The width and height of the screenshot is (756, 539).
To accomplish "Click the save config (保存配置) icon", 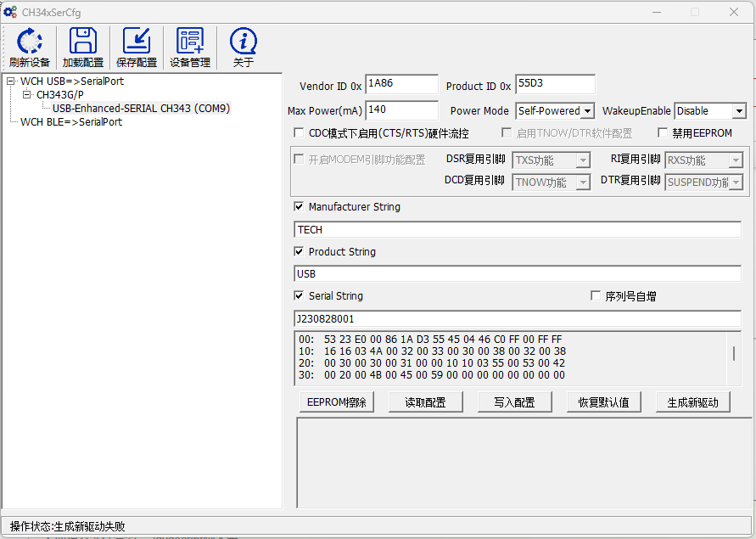I will click(x=136, y=42).
